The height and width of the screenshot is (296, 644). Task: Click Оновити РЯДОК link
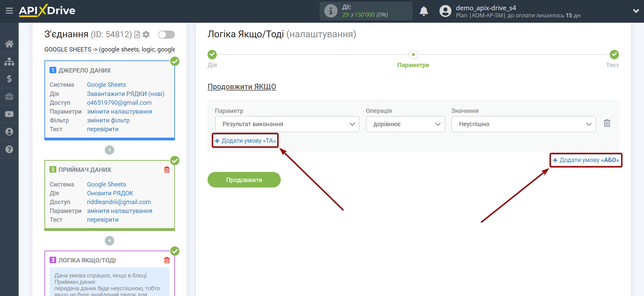point(110,193)
